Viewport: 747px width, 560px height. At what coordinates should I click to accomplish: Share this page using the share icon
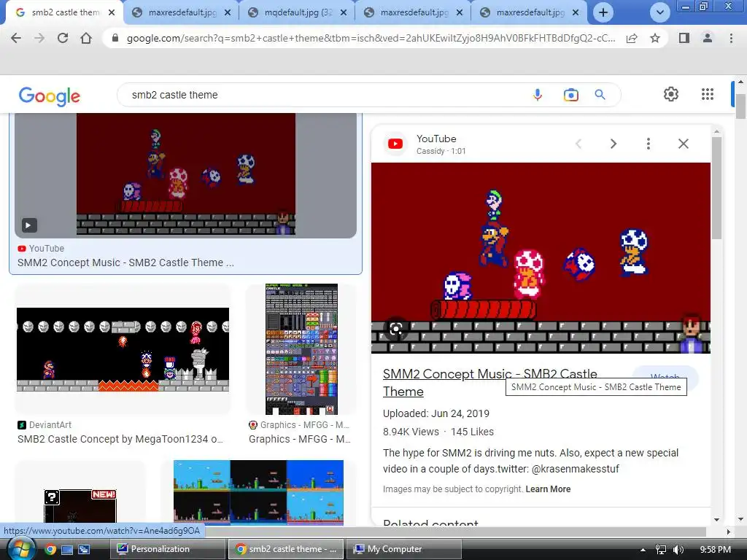click(632, 38)
